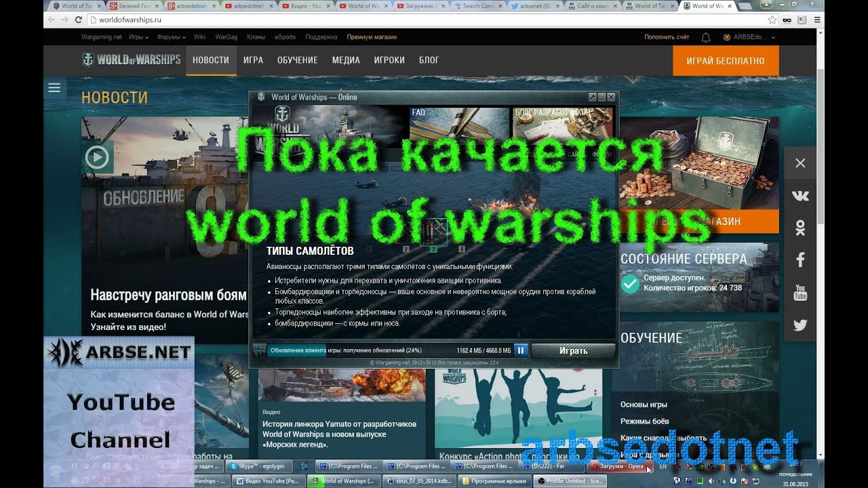868x488 pixels.
Task: Switch to the Видео - YouTube browser tab
Action: coord(306,6)
